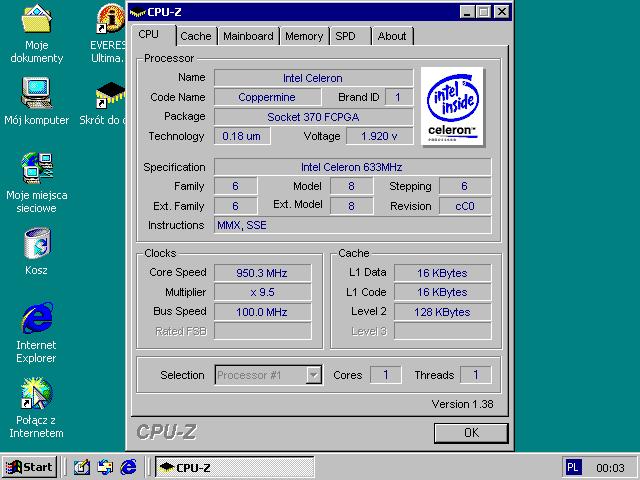Click the Intel Inside Celeron logo
Screen dimensions: 640x480
point(452,106)
